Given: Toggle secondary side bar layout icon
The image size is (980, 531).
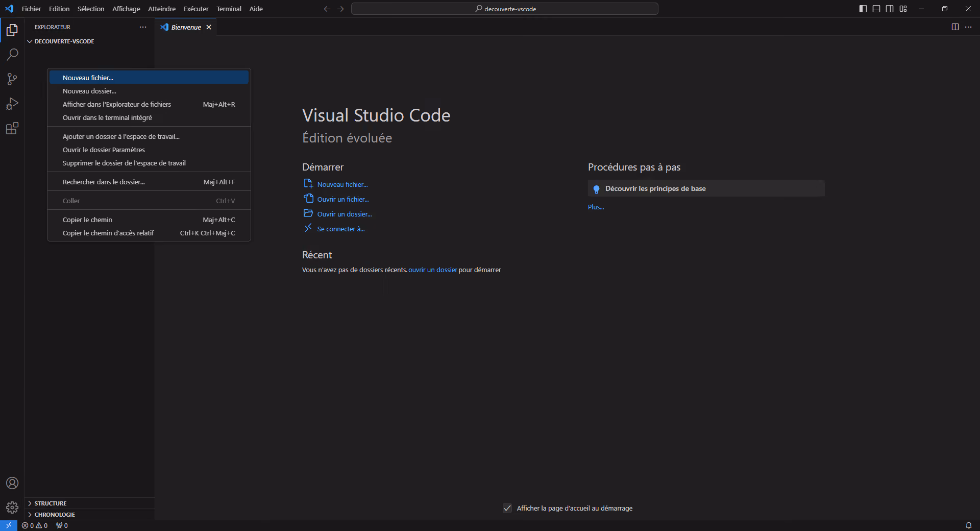Looking at the screenshot, I should click(890, 9).
